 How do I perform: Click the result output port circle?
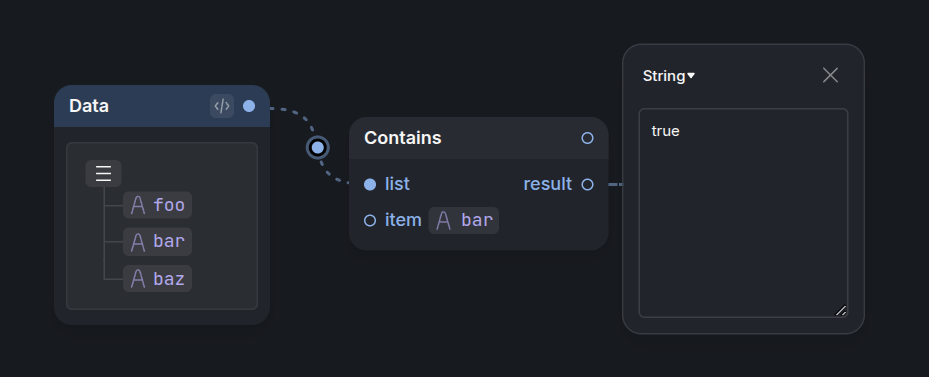coord(587,184)
